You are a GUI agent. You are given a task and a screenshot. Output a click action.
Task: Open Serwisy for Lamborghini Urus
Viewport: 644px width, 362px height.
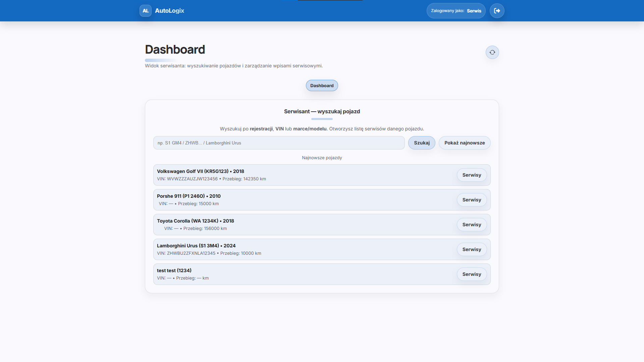[472, 249]
